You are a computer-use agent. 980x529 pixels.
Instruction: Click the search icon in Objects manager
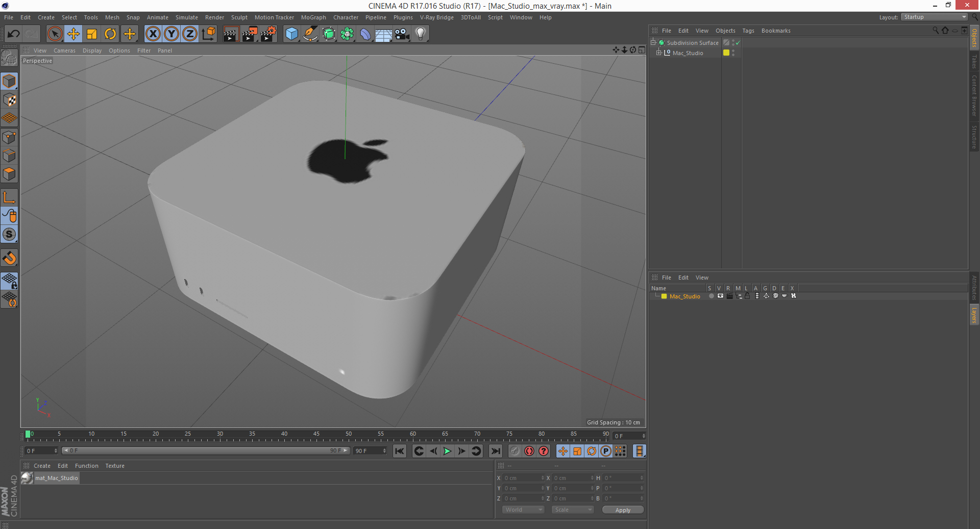click(x=936, y=31)
